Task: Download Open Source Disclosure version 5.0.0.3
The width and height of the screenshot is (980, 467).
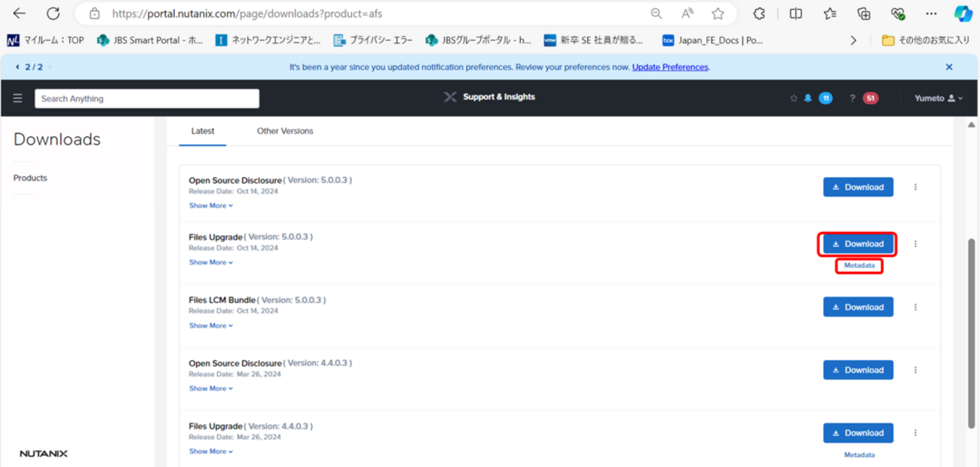Action: tap(858, 187)
